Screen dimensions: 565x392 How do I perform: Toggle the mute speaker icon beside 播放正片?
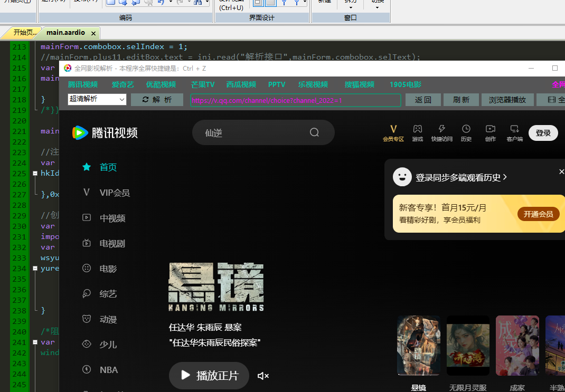click(263, 376)
